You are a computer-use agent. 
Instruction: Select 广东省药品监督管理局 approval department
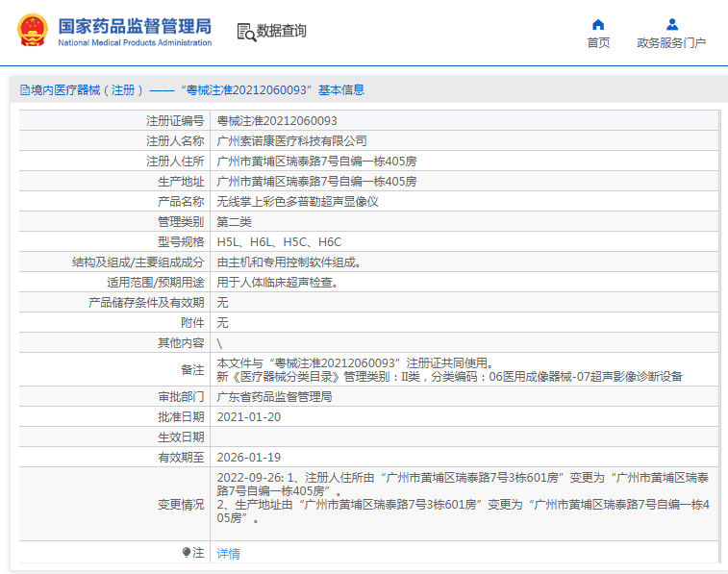pyautogui.click(x=274, y=396)
